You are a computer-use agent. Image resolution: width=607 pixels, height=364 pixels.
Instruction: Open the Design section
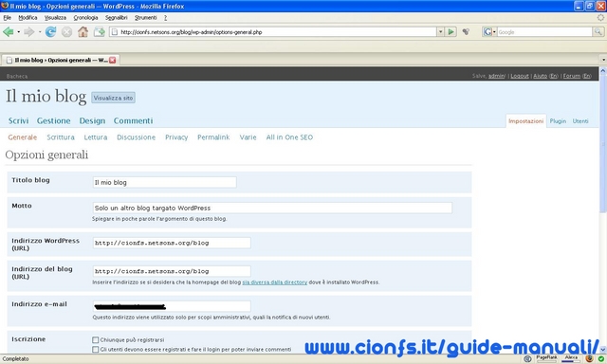(x=92, y=120)
